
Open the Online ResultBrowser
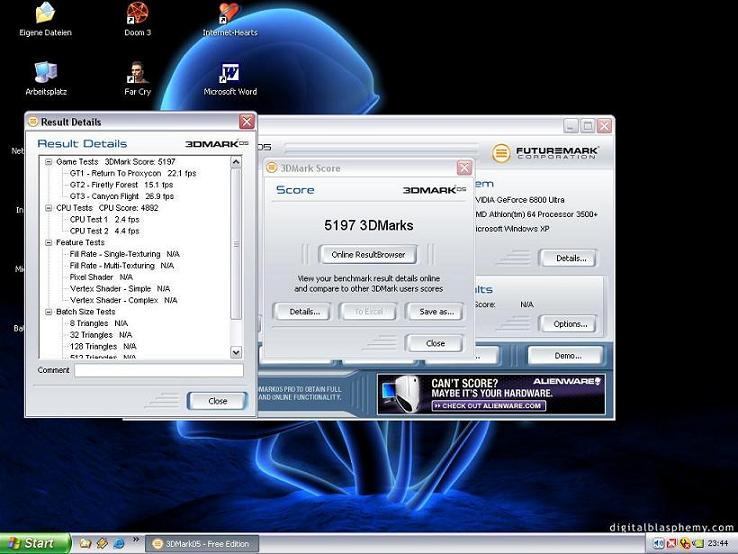point(368,255)
